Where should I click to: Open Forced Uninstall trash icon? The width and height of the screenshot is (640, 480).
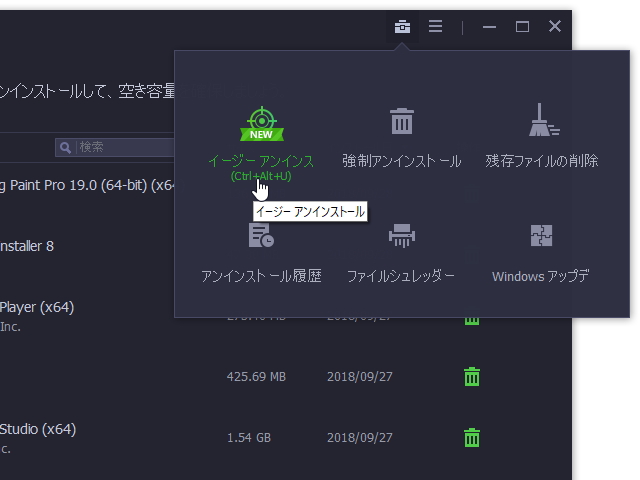[x=402, y=121]
